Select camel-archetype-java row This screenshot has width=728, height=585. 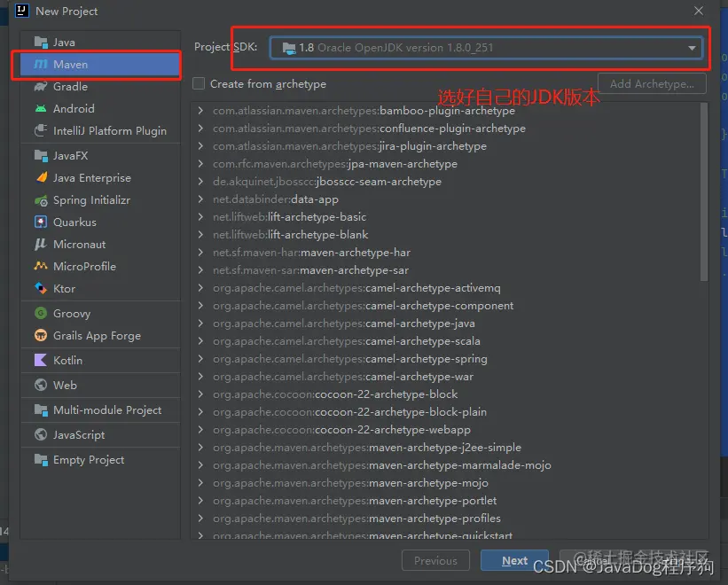[446, 324]
